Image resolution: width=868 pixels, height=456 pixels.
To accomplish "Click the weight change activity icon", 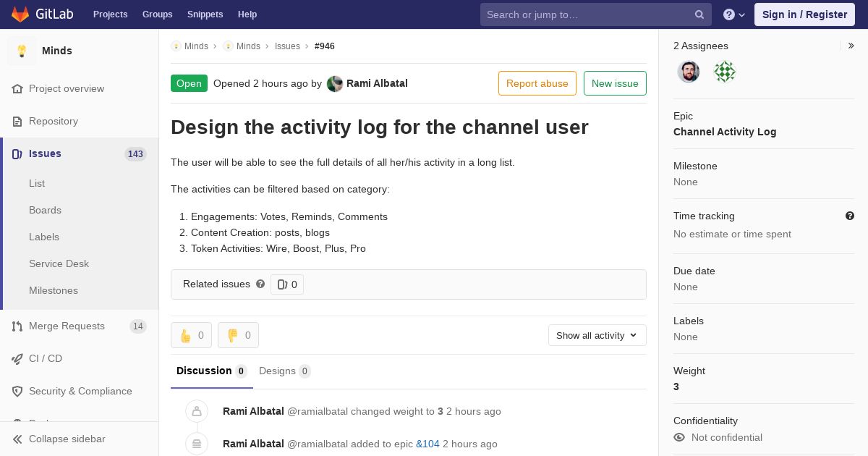I will [197, 412].
